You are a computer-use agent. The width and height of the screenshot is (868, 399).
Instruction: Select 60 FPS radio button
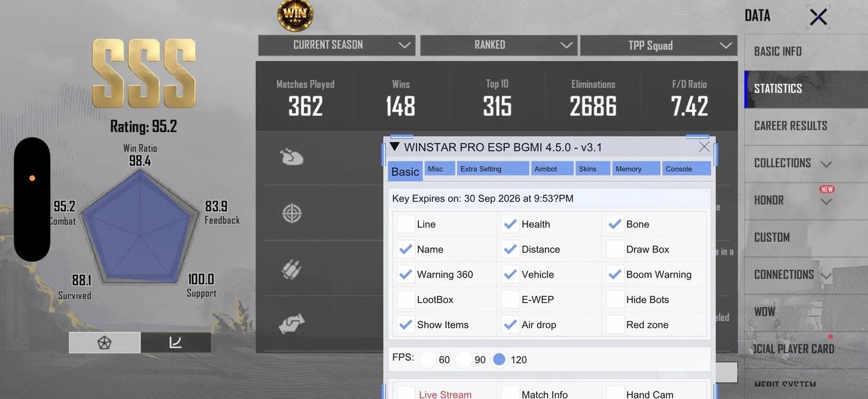tap(427, 359)
